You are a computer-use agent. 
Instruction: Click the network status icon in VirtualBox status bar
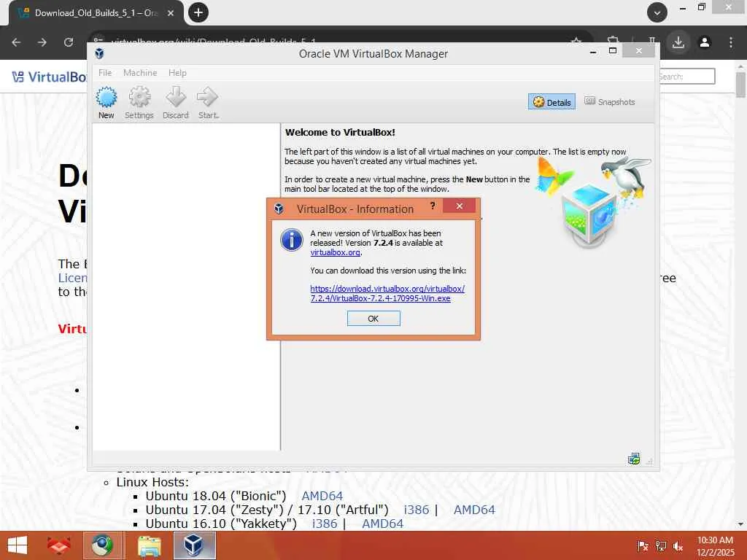[634, 459]
